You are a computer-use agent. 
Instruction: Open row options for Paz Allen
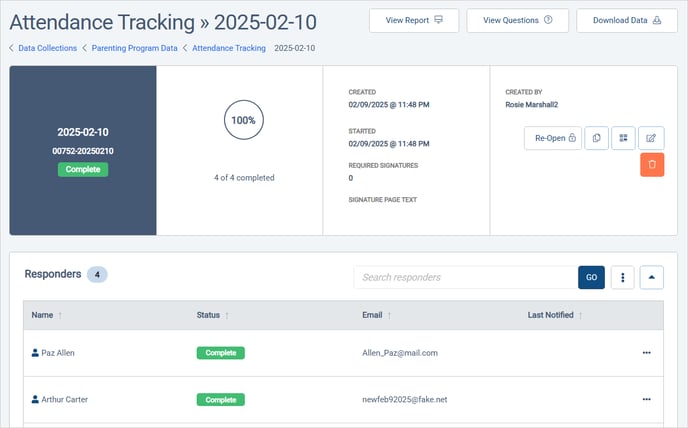tap(646, 353)
